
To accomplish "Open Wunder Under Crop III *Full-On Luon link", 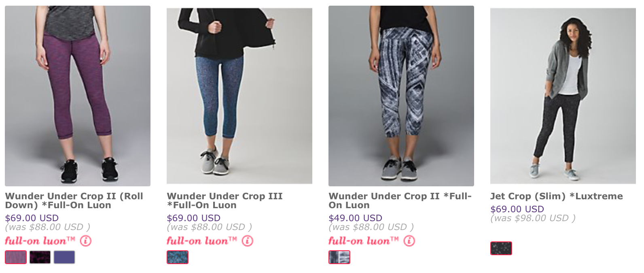I will 225,200.
